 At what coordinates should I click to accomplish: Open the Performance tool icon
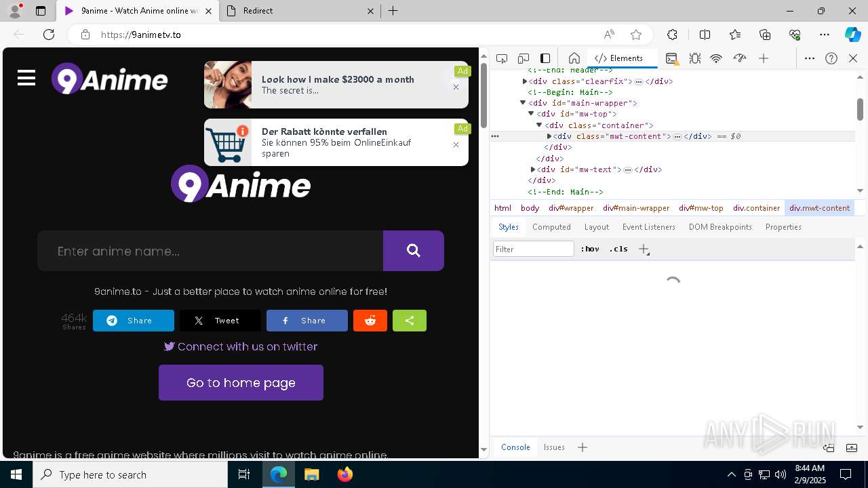[x=740, y=58]
